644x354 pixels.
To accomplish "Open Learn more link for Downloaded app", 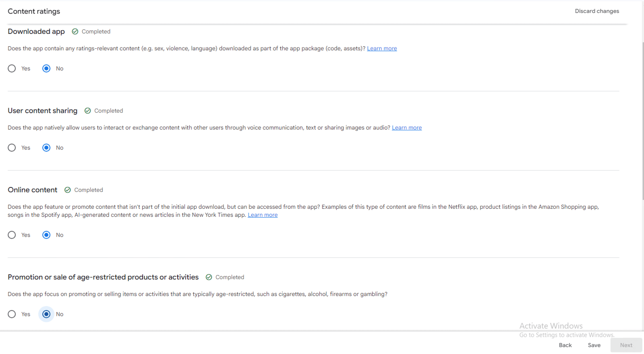I will (x=382, y=48).
